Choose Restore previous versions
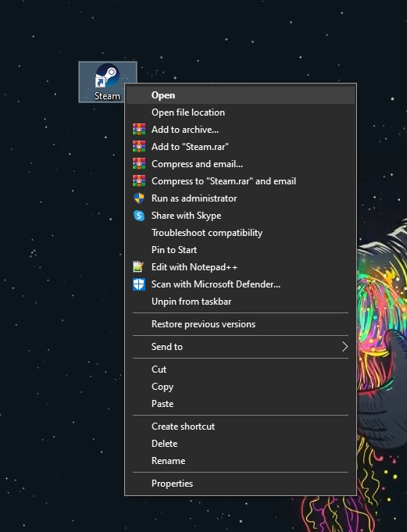The height and width of the screenshot is (532, 407). (x=240, y=324)
